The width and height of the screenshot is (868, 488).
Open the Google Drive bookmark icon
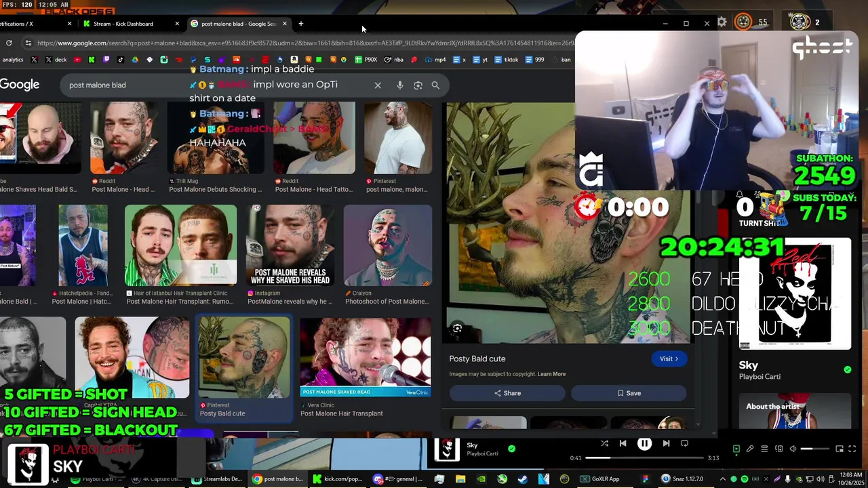(x=135, y=60)
